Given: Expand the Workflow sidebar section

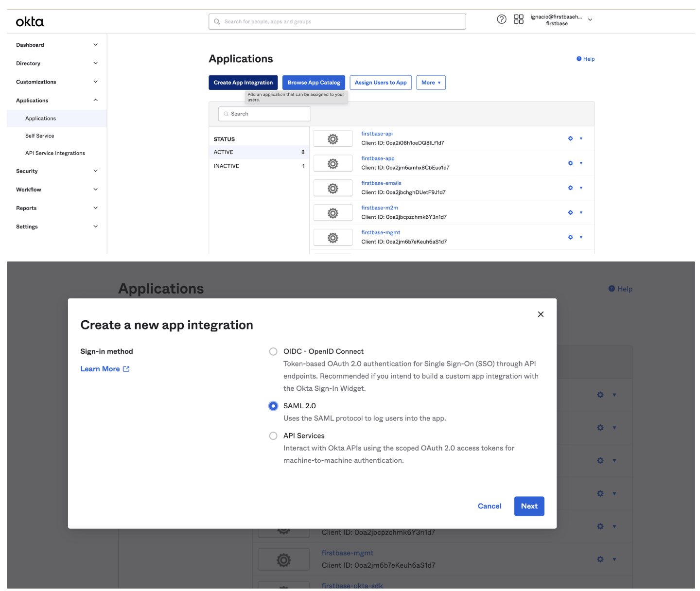Looking at the screenshot, I should (96, 190).
